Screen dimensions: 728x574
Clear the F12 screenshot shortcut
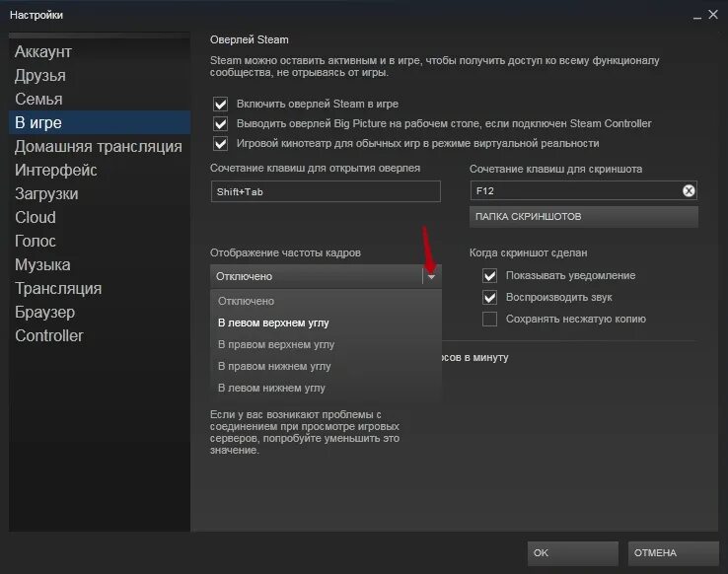pos(689,190)
